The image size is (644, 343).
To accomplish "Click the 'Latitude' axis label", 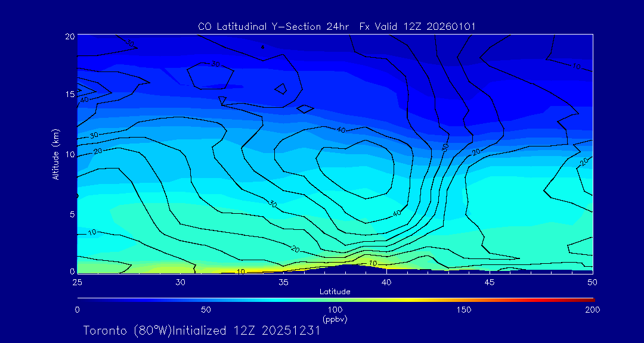I will [x=335, y=292].
